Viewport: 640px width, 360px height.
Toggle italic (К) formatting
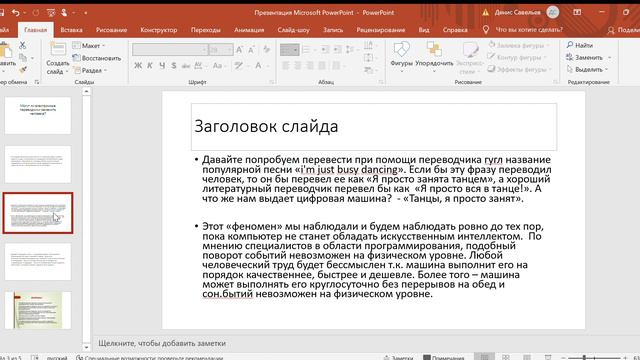click(150, 65)
